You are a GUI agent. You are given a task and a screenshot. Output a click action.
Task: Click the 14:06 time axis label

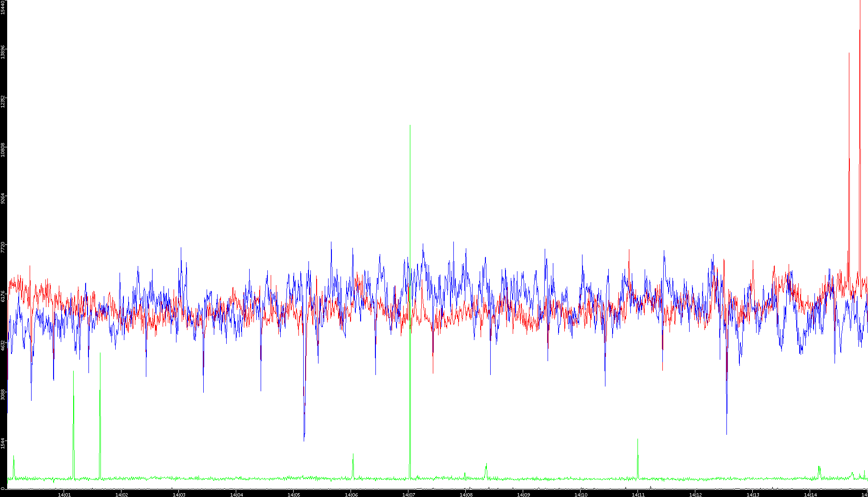(351, 495)
